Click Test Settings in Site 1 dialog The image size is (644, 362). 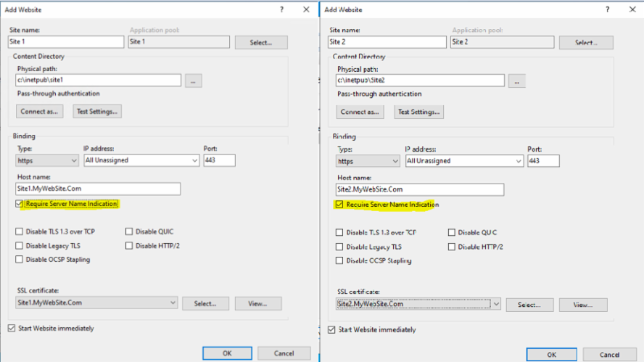[x=97, y=111]
